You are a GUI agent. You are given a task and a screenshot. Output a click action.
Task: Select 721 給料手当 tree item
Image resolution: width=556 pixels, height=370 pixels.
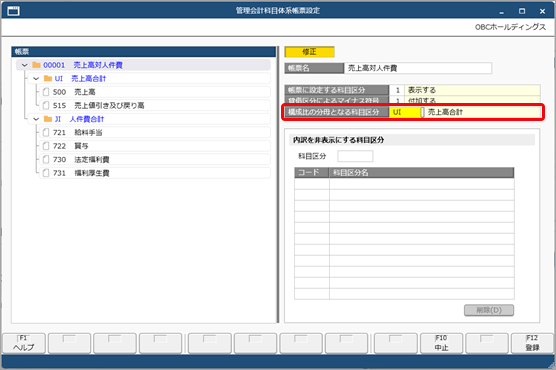[x=155, y=133]
